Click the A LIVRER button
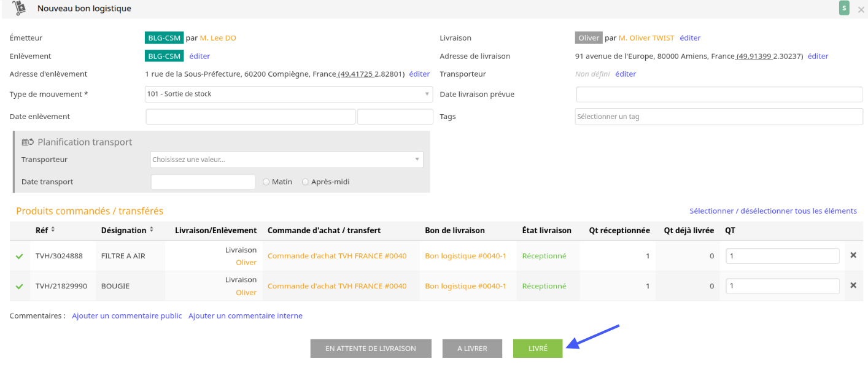Screen dimensions: 868x367 (x=473, y=349)
